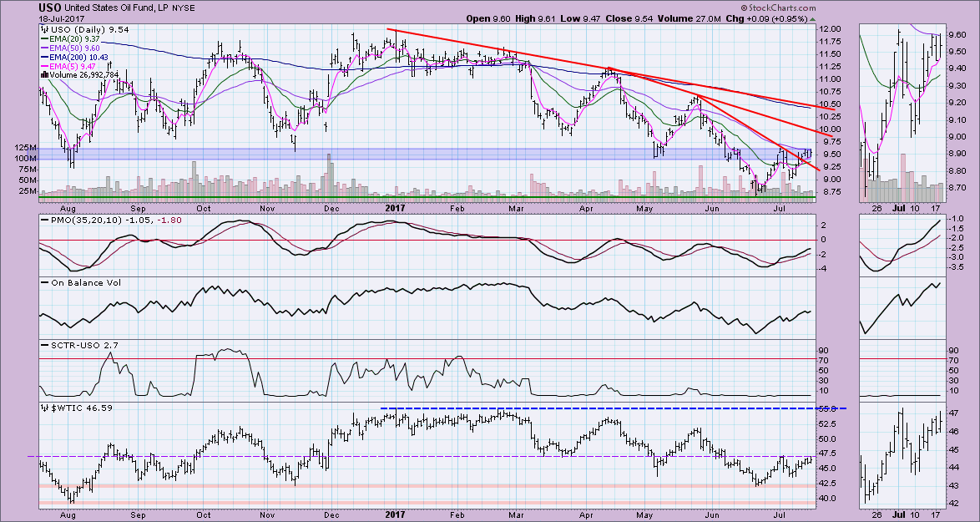This screenshot has width=980, height=522.
Task: Click the 8.70 label on the zoomed price thumbnail
Action: 958,188
